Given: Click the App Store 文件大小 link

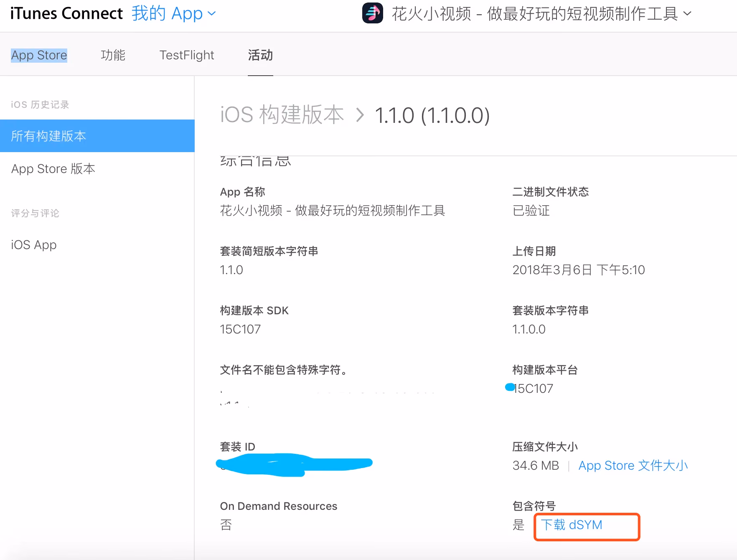Looking at the screenshot, I should coord(633,465).
